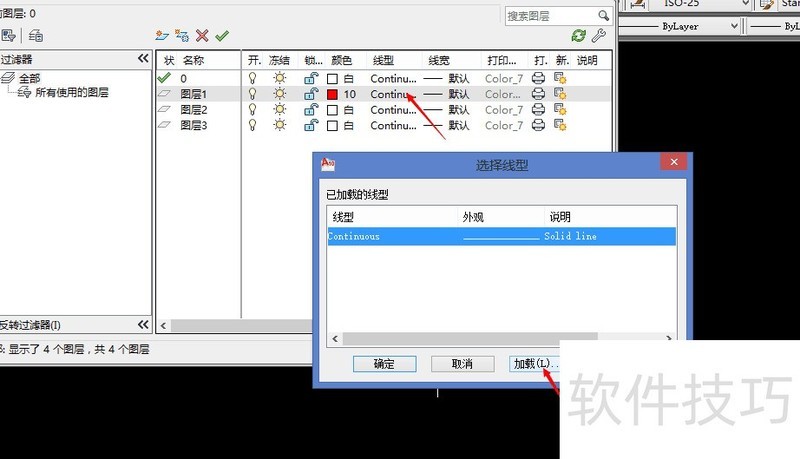
Task: Click layer list horizontal scroll left arrow
Action: (163, 325)
